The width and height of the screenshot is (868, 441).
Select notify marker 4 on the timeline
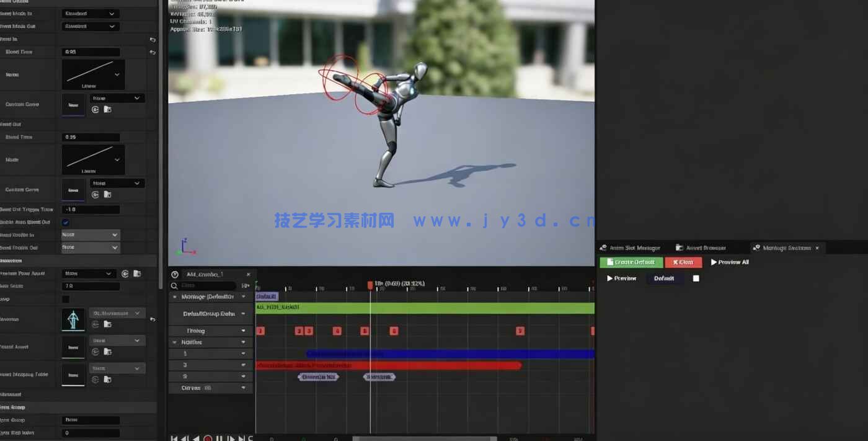tap(337, 331)
